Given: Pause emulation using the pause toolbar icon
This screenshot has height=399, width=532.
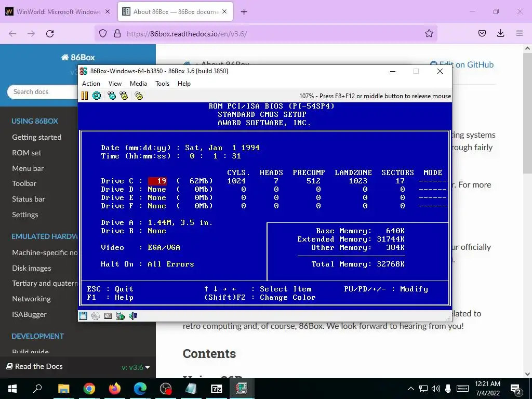Looking at the screenshot, I should click(x=85, y=96).
